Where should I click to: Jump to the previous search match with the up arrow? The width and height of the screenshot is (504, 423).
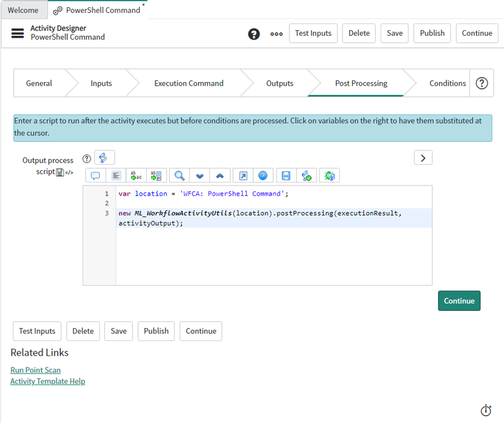pyautogui.click(x=220, y=176)
